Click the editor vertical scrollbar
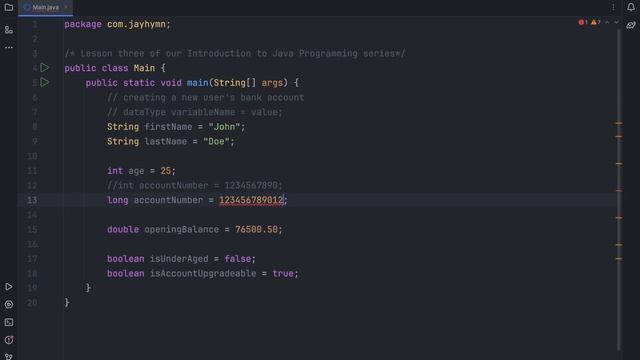Screen dimensions: 640x360 (x=619, y=188)
